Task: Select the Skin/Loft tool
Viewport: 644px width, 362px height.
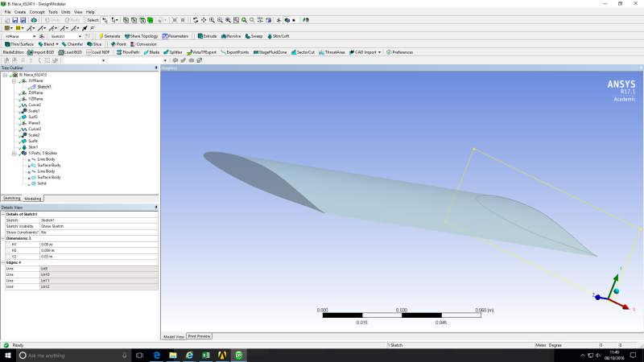Action: [x=278, y=36]
